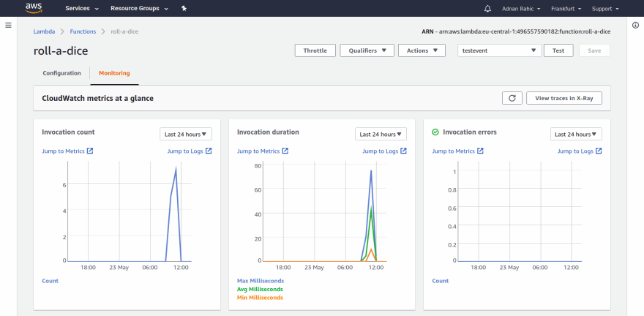Screen dimensions: 644x316
Task: Click the Test button
Action: point(558,50)
